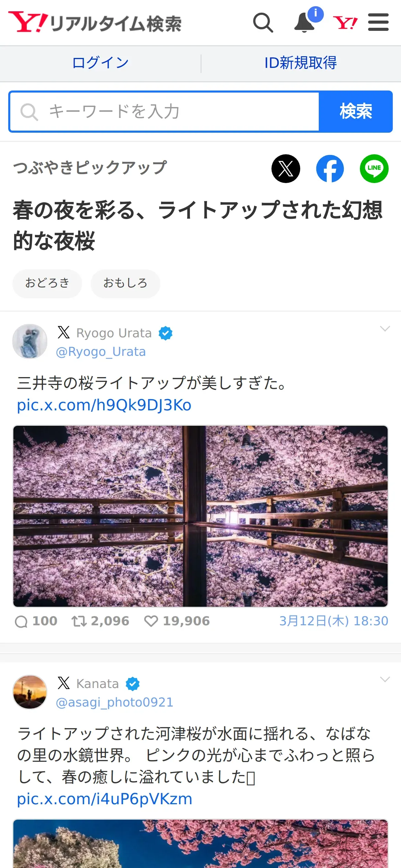Viewport: 401px width, 868px height.
Task: Expand the chevron on Ryogo Urata's post
Action: [385, 329]
